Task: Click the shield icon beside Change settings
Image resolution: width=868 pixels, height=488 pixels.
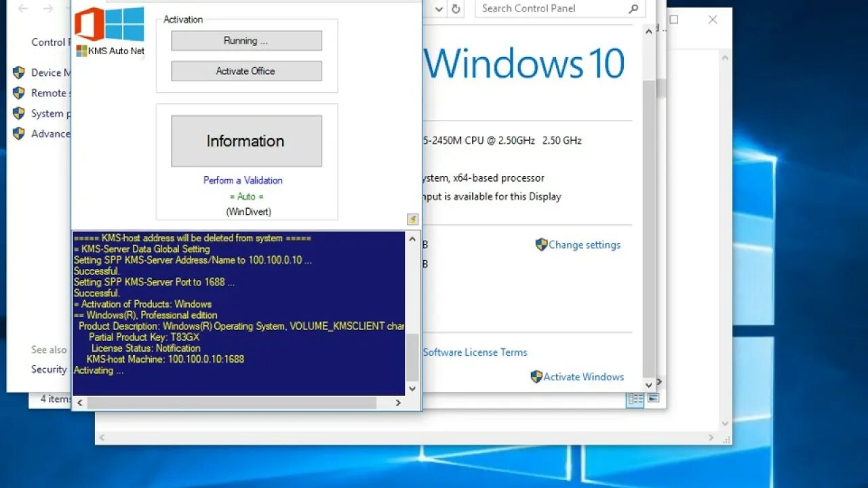Action: 541,245
